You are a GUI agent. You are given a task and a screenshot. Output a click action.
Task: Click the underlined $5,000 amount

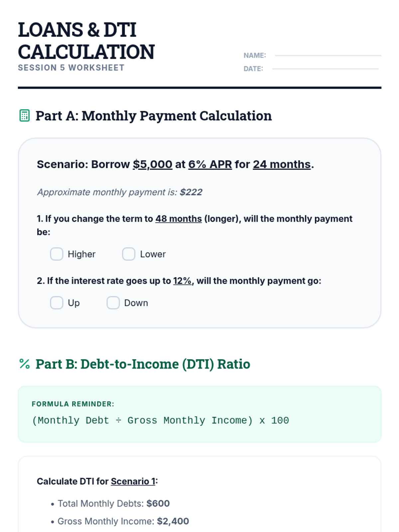point(153,164)
